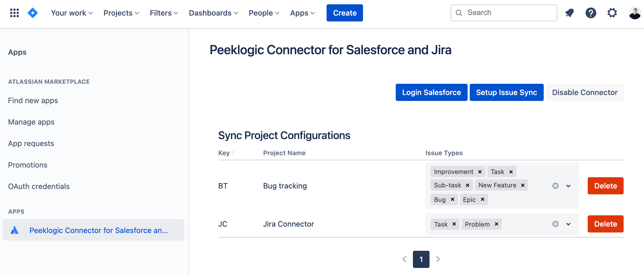Expand issue types dropdown for Jira Connector
644x276 pixels.
568,224
